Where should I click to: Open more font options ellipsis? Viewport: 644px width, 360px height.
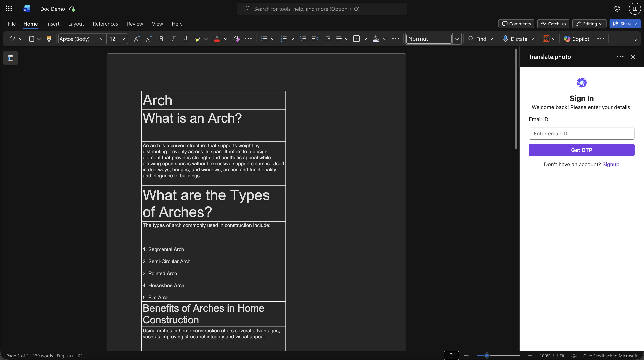point(248,39)
